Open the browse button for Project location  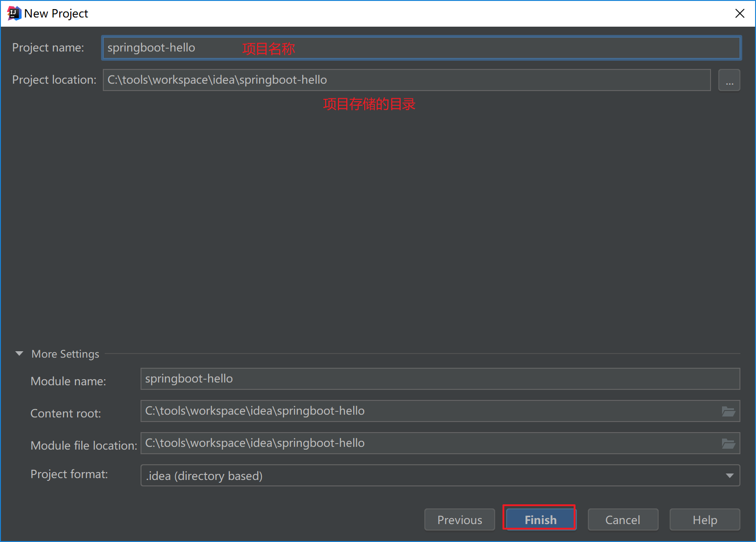729,80
